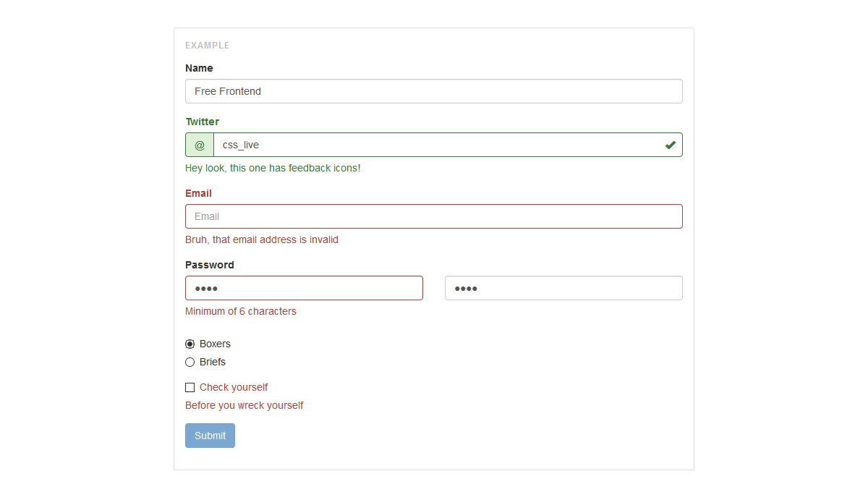The image size is (868, 492).
Task: Click the green checkmark feedback icon
Action: (x=671, y=145)
